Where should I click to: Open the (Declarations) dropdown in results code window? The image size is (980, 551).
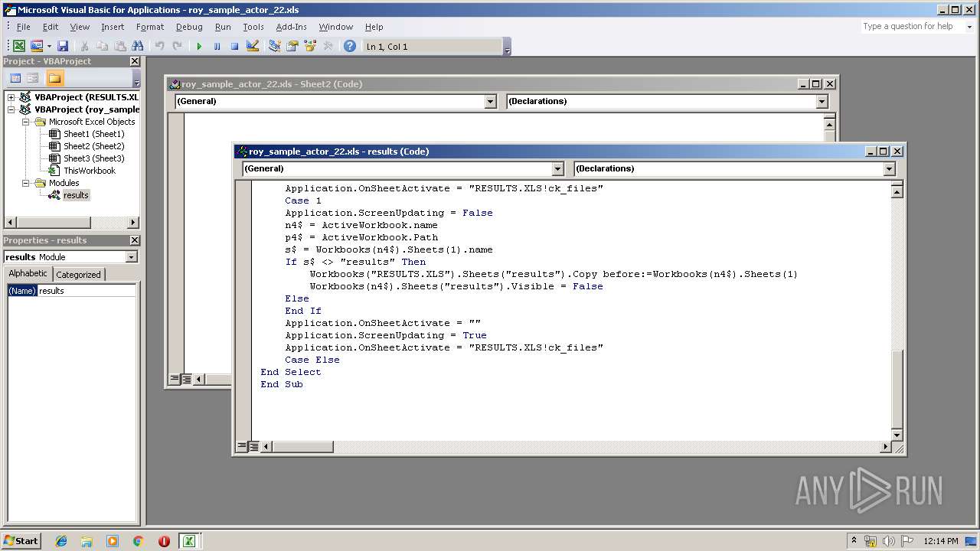(x=889, y=168)
